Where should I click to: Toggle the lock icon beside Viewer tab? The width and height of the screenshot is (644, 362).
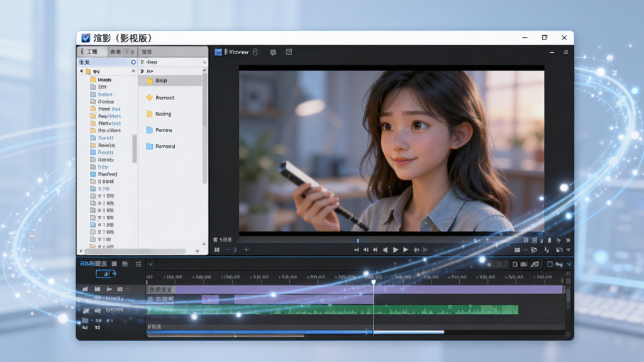(x=255, y=52)
